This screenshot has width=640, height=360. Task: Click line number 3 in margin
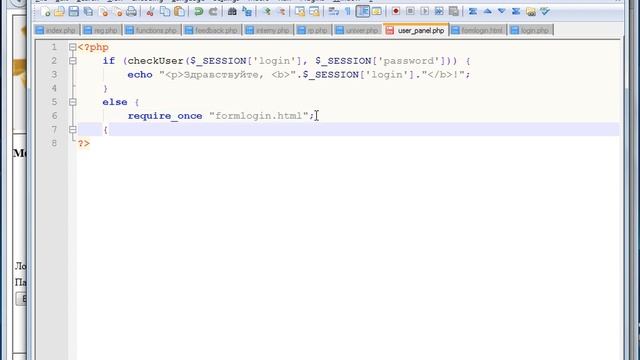click(54, 75)
